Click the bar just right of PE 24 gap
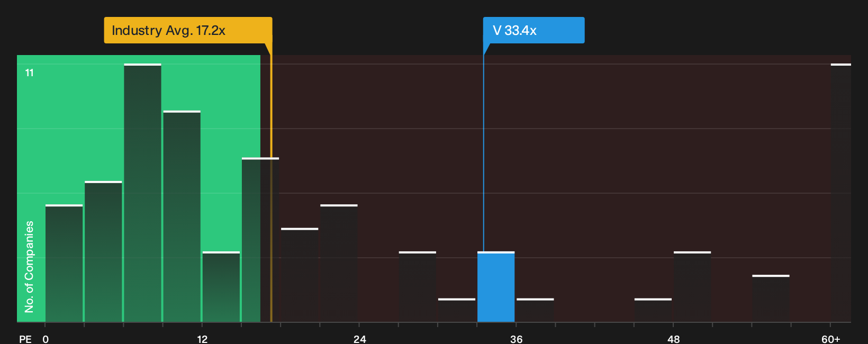 [x=418, y=287]
